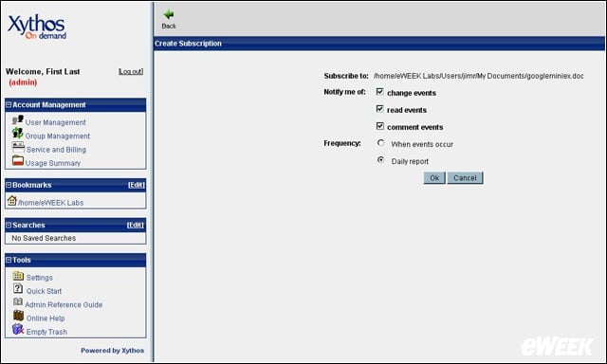This screenshot has width=607, height=364.
Task: Click the Service and Billing card icon
Action: (x=18, y=147)
